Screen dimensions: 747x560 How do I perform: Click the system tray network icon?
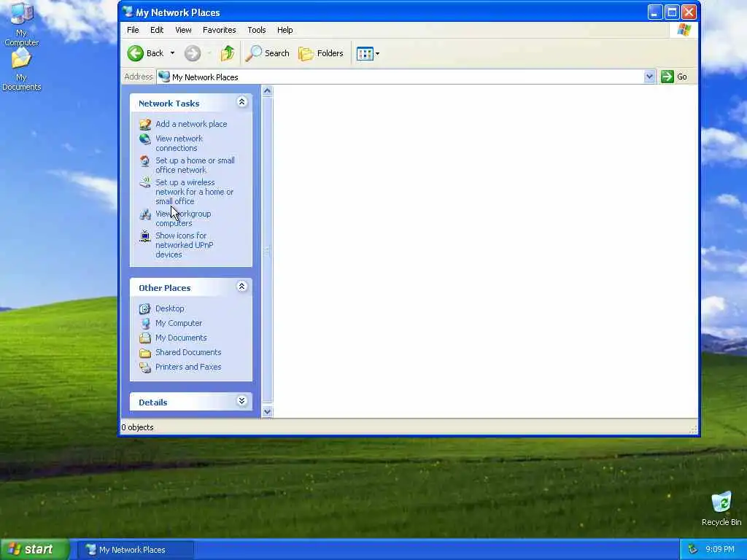[692, 550]
